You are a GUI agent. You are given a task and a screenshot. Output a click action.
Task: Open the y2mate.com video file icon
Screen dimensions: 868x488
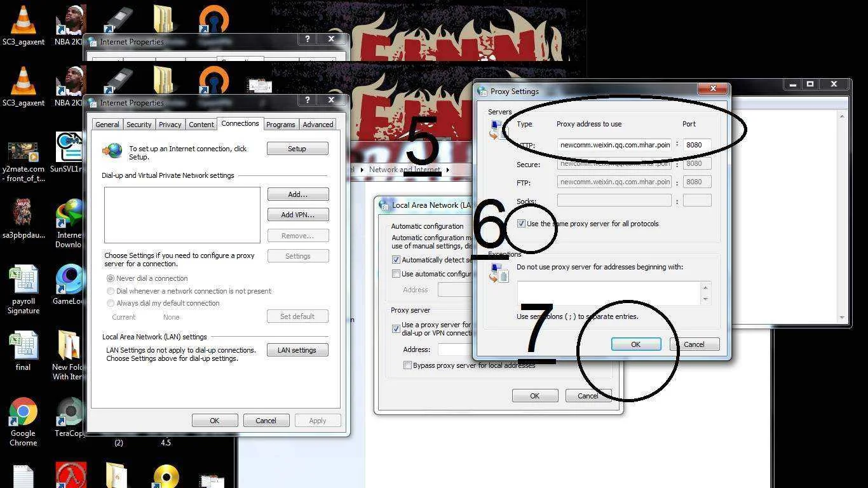click(24, 161)
